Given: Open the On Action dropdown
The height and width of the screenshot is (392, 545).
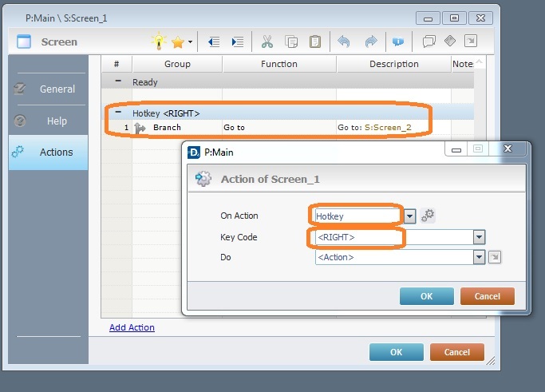Looking at the screenshot, I should pos(409,216).
